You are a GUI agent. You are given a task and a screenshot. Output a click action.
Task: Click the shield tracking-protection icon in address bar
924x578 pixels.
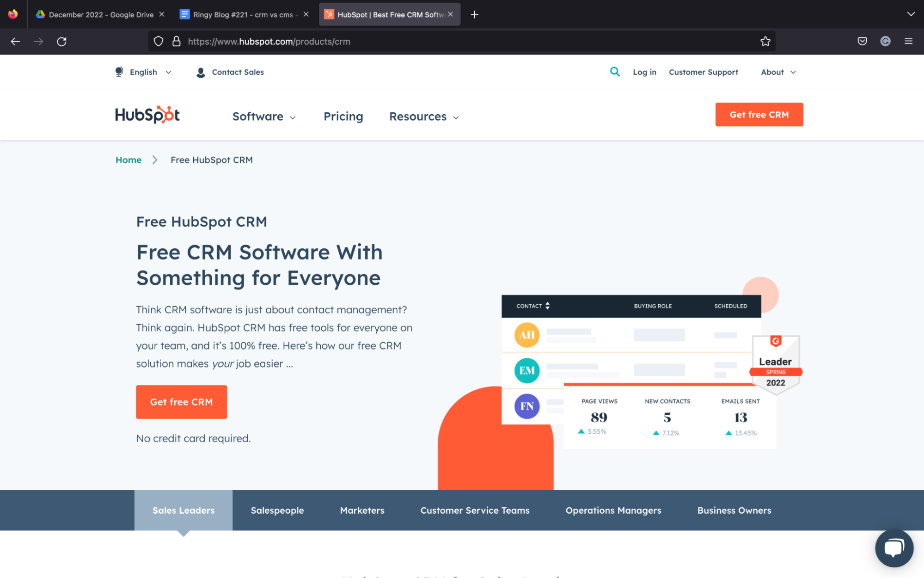tap(158, 41)
